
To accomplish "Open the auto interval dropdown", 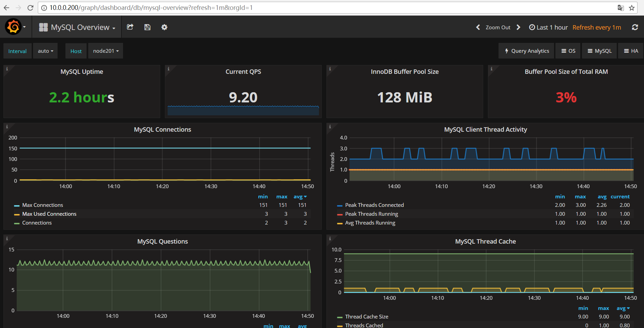I will (x=45, y=50).
